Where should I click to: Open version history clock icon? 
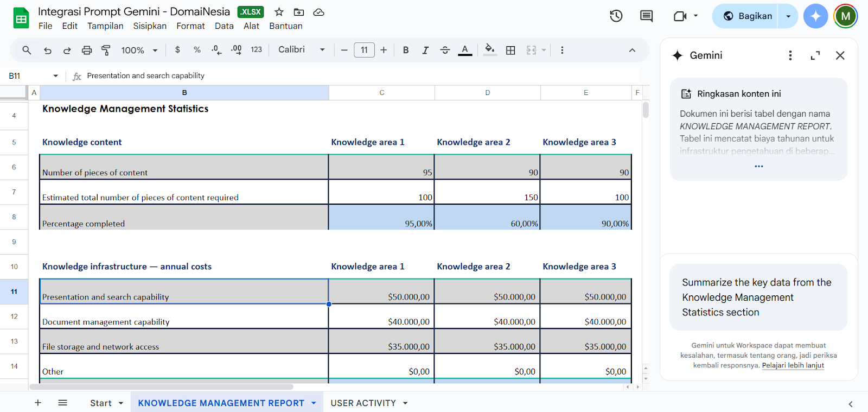click(616, 16)
